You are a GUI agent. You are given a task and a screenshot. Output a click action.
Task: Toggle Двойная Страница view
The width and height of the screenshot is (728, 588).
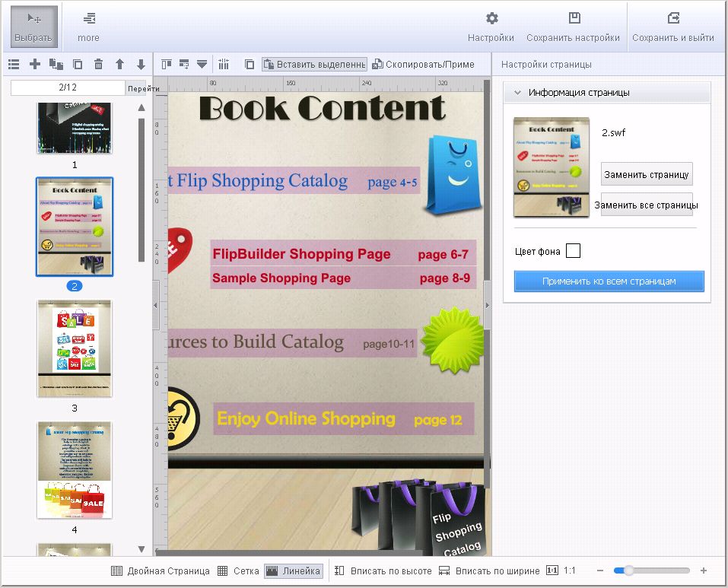161,571
